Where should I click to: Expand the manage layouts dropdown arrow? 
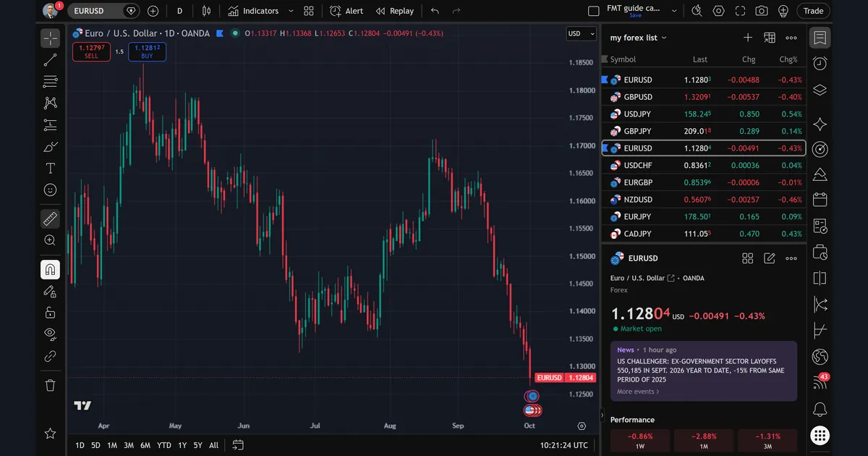pos(674,11)
